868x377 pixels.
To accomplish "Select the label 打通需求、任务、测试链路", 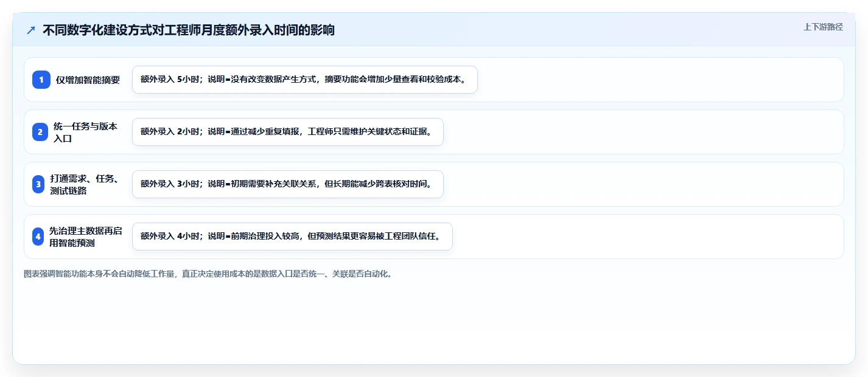I will point(84,184).
